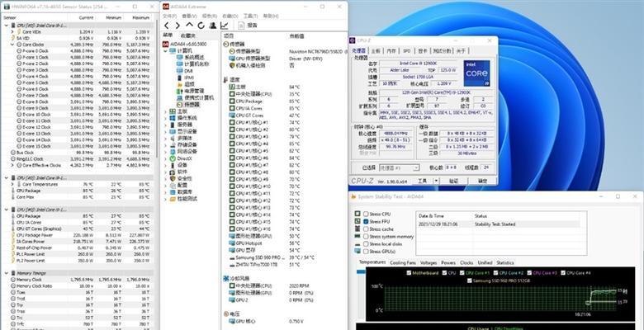Open the 报告 report document button
This screenshot has height=330, width=644.
tap(247, 26)
